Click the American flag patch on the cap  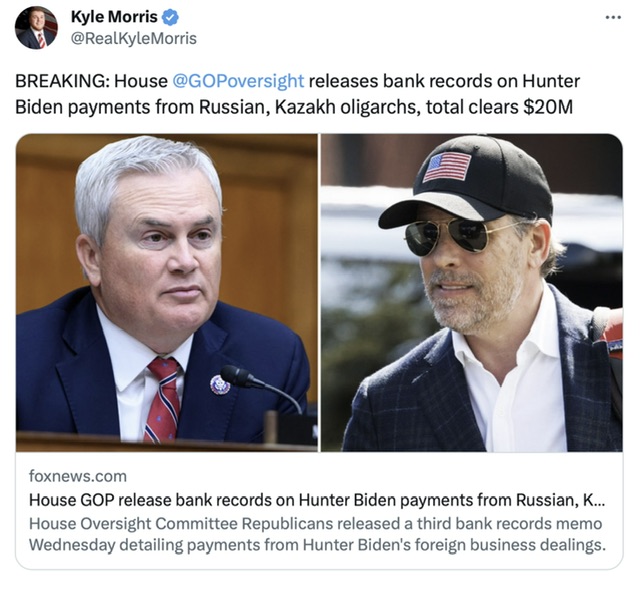click(447, 166)
